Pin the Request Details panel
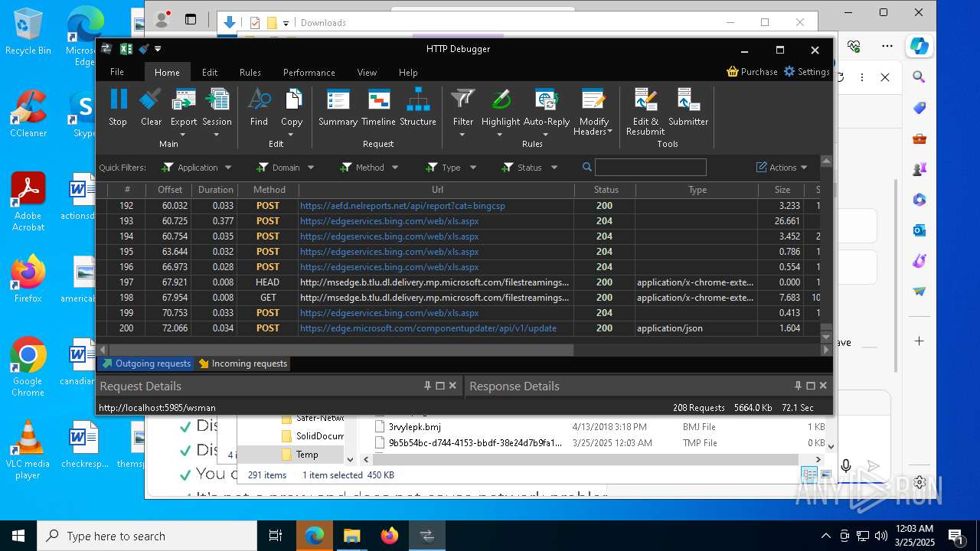Image resolution: width=980 pixels, height=551 pixels. pos(427,386)
